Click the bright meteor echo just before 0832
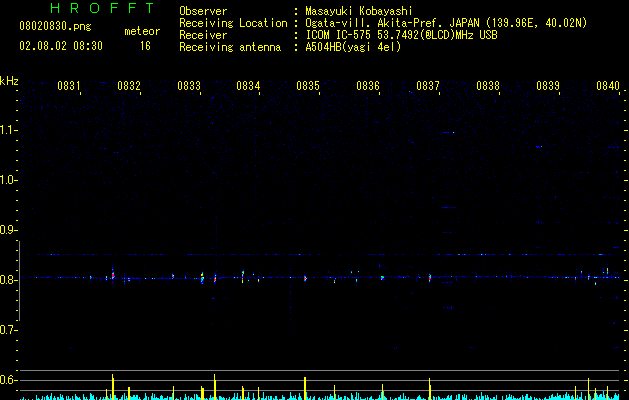This screenshot has height=400, width=629. pyautogui.click(x=113, y=276)
